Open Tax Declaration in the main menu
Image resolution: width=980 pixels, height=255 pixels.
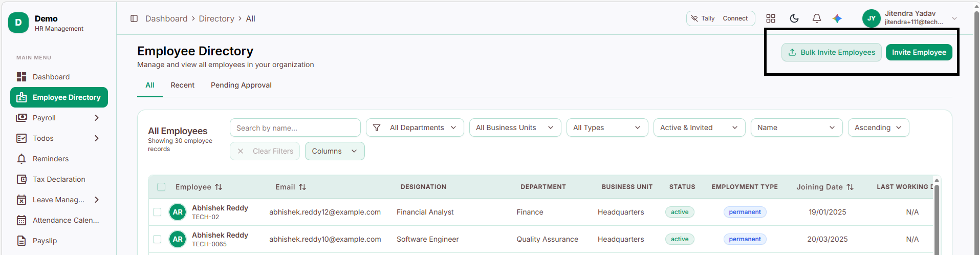[x=59, y=179]
